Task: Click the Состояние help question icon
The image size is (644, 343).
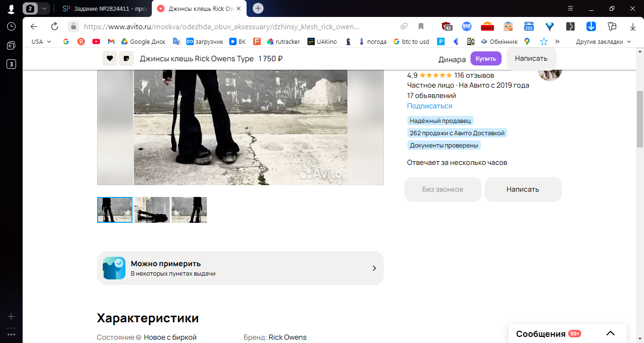Action: tap(139, 337)
